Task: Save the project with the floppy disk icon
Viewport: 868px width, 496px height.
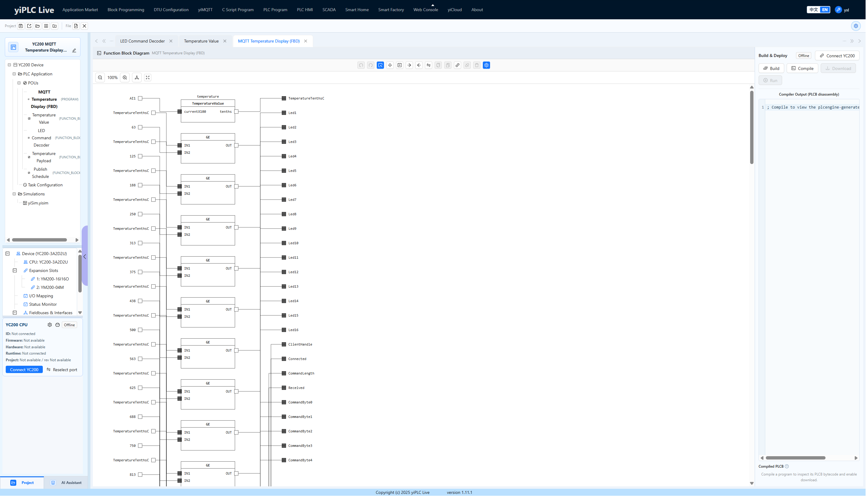Action: (x=21, y=26)
